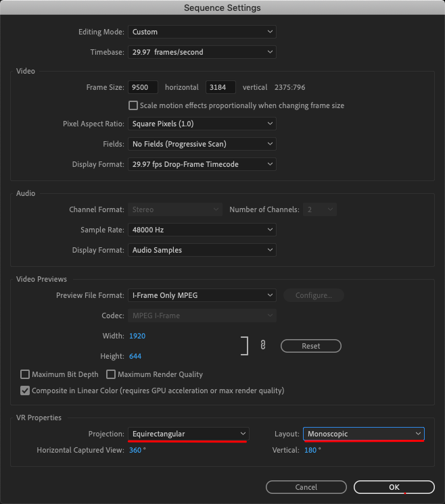
Task: Enable Maximum Render Quality checkbox
Action: [x=111, y=374]
